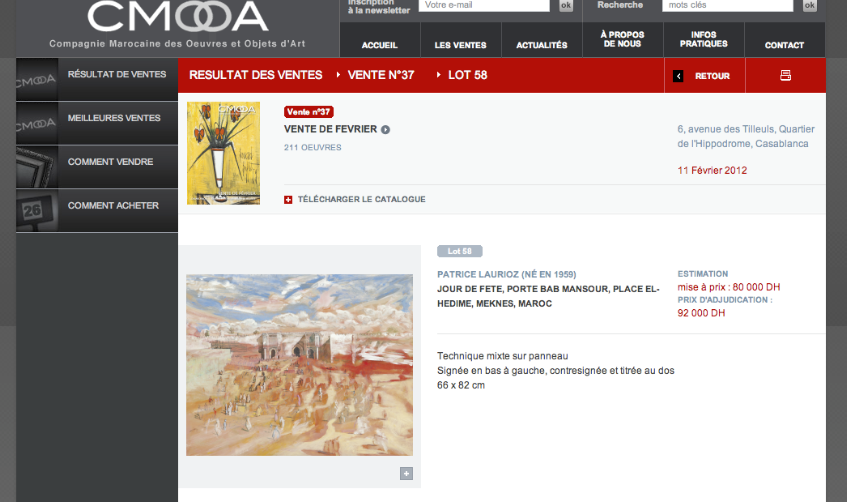The width and height of the screenshot is (847, 502).
Task: Click LOT 58 breadcrumb
Action: coord(468,75)
